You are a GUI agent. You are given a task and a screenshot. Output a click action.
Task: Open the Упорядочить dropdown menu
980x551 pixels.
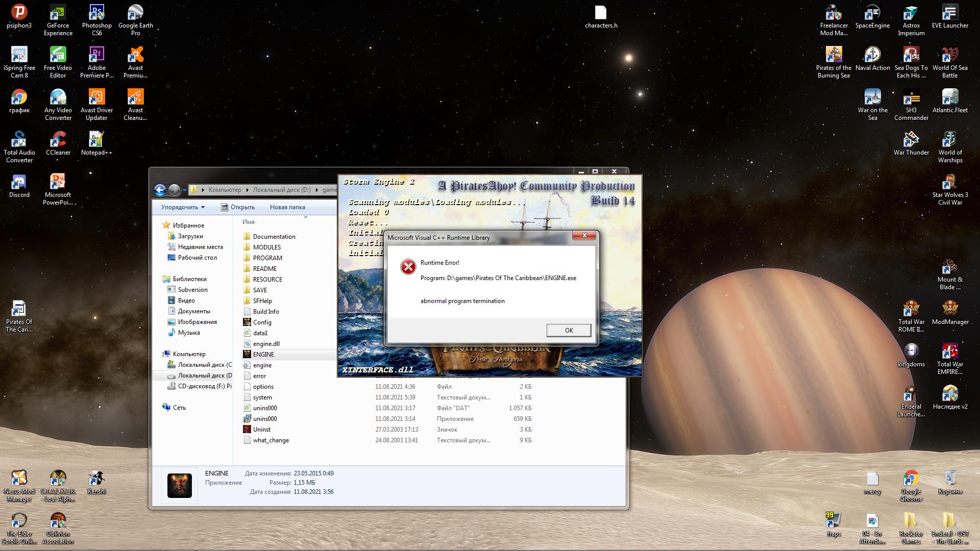[x=183, y=207]
